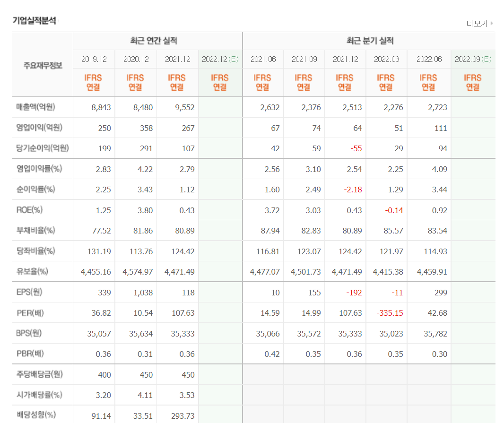Click the 2022.12(E) column header

220,59
